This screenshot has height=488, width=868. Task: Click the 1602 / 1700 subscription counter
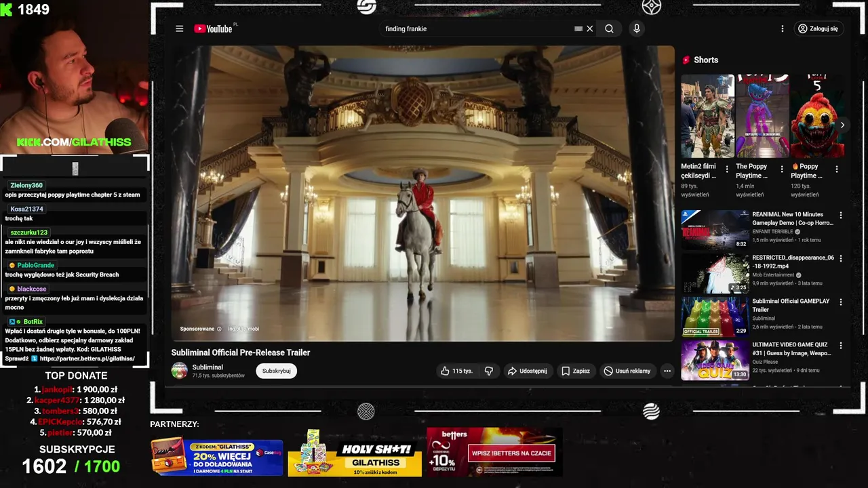[71, 466]
